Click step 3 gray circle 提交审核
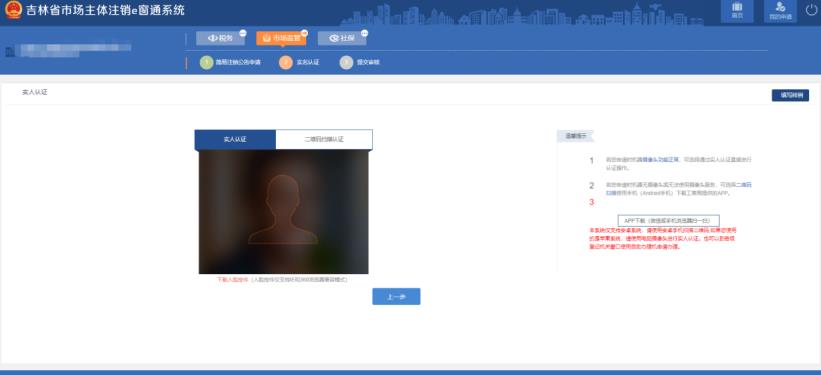The height and width of the screenshot is (375, 821). click(x=346, y=62)
